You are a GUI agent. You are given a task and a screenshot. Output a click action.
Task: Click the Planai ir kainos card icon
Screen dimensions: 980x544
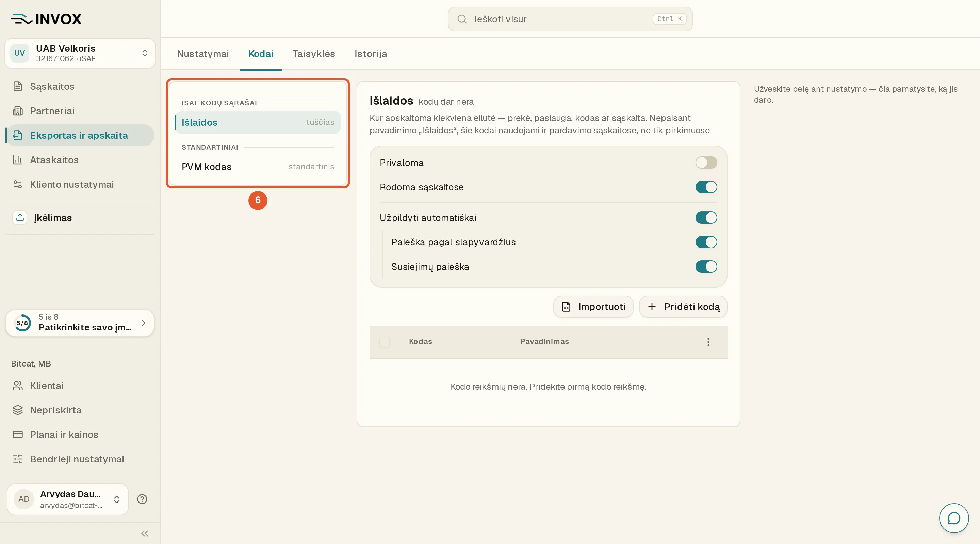point(17,434)
